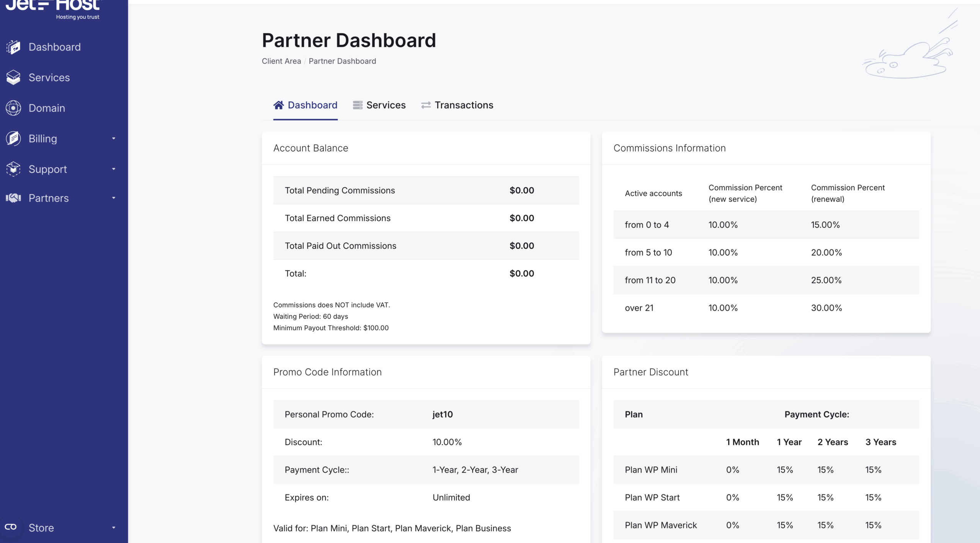Switch to the Transactions tab
The image size is (980, 543).
464,105
